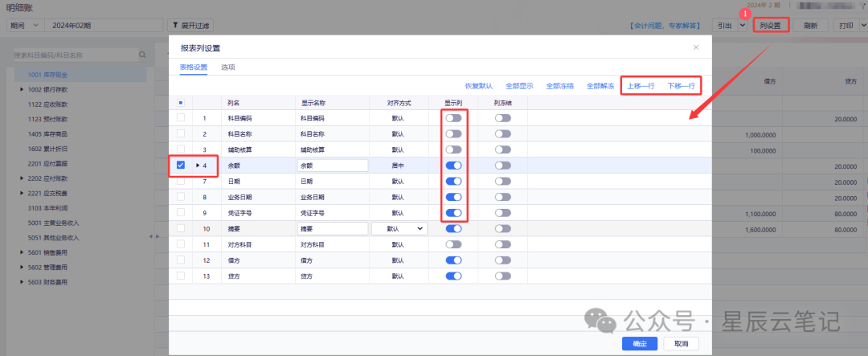Check the checkbox for 对方科目 row
Screen dimensions: 868x356
coord(181,244)
